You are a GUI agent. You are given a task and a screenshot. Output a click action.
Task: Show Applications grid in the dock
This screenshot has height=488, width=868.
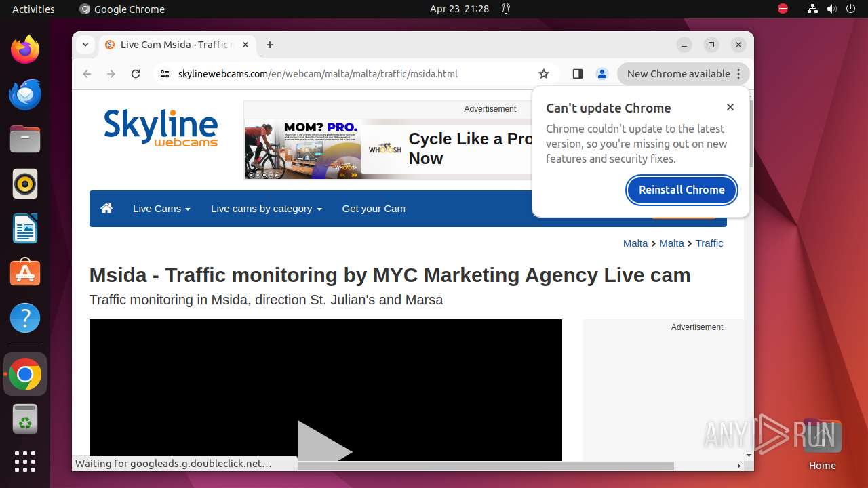coord(25,462)
